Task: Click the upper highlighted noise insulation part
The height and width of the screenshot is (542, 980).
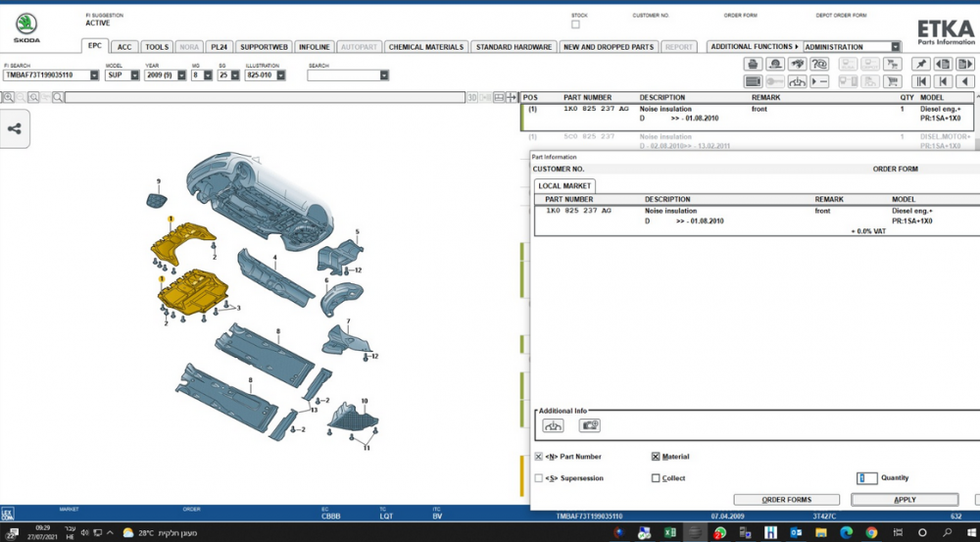Action: pyautogui.click(x=182, y=242)
